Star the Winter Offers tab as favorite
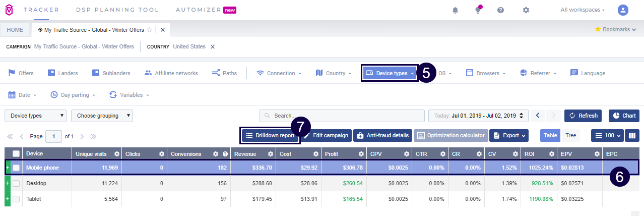This screenshot has width=644, height=216. pyautogui.click(x=150, y=30)
